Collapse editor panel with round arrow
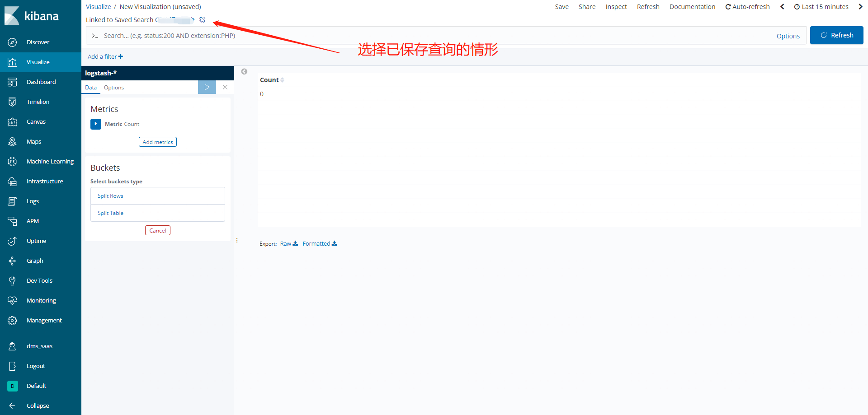868x415 pixels. click(x=244, y=71)
